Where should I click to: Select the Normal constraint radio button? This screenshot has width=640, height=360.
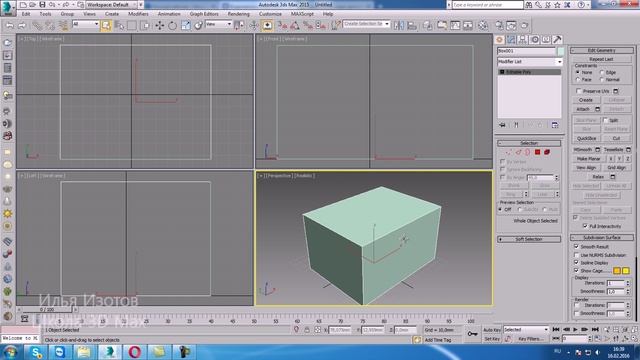point(602,80)
